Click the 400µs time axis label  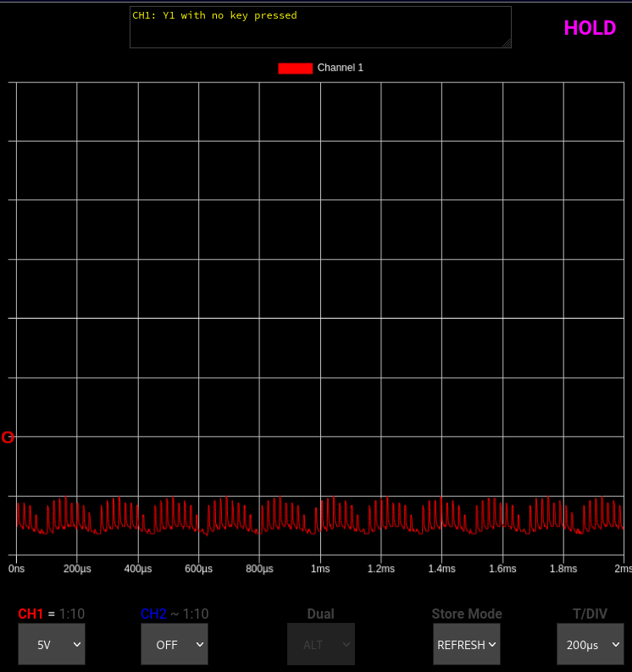coord(138,569)
